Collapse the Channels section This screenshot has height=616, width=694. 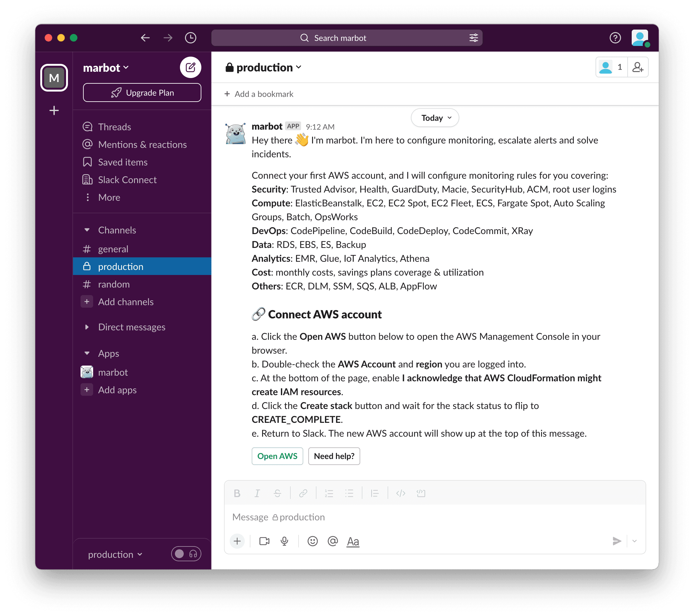(87, 230)
